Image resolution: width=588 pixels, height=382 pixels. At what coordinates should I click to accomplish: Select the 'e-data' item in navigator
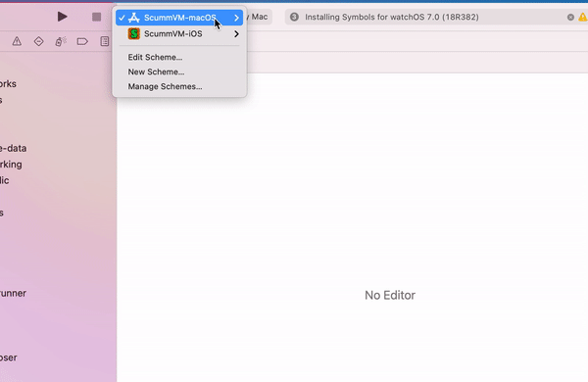pyautogui.click(x=13, y=148)
